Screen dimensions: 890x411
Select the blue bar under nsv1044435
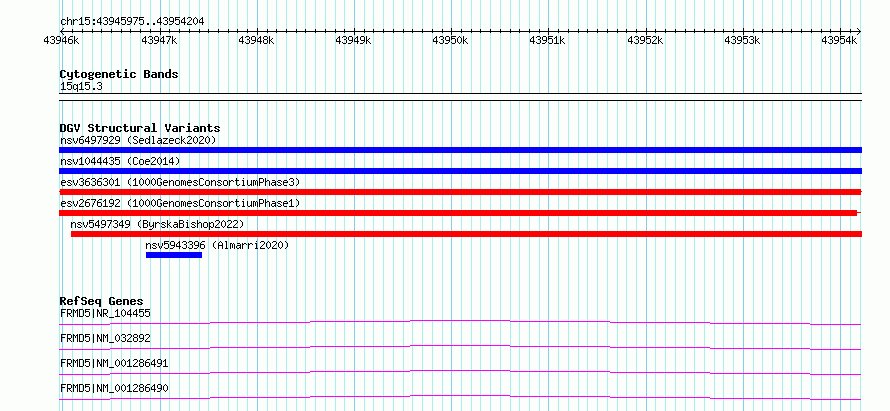click(460, 171)
